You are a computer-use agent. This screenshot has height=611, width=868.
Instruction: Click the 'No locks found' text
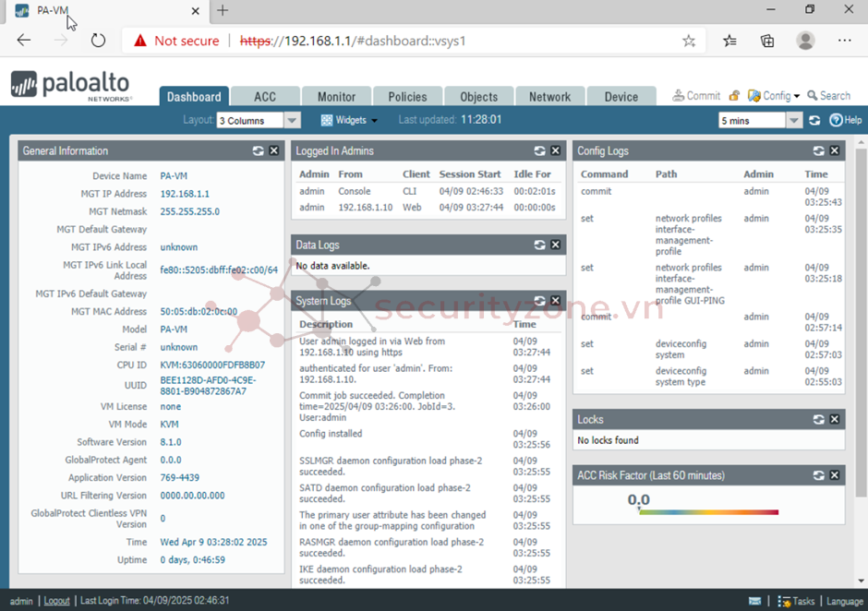tap(608, 440)
